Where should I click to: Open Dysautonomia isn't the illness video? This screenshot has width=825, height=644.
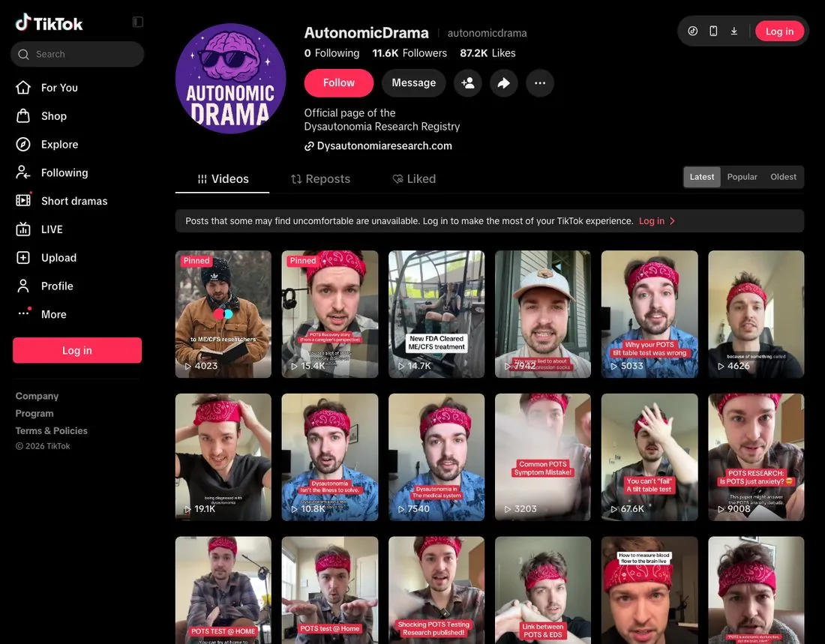(330, 457)
